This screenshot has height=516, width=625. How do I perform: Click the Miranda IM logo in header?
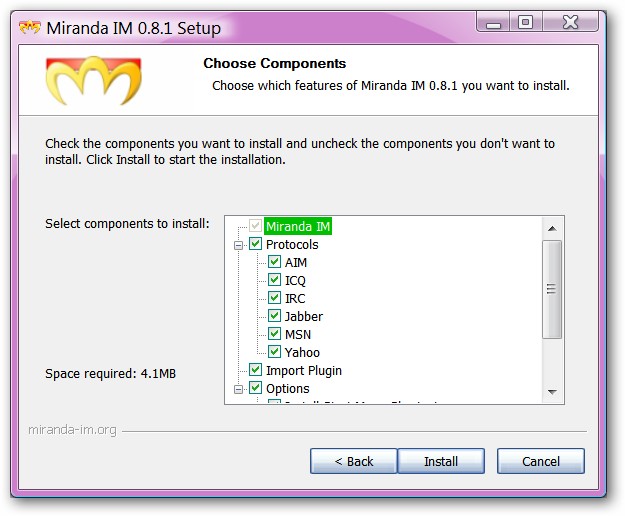tap(94, 80)
